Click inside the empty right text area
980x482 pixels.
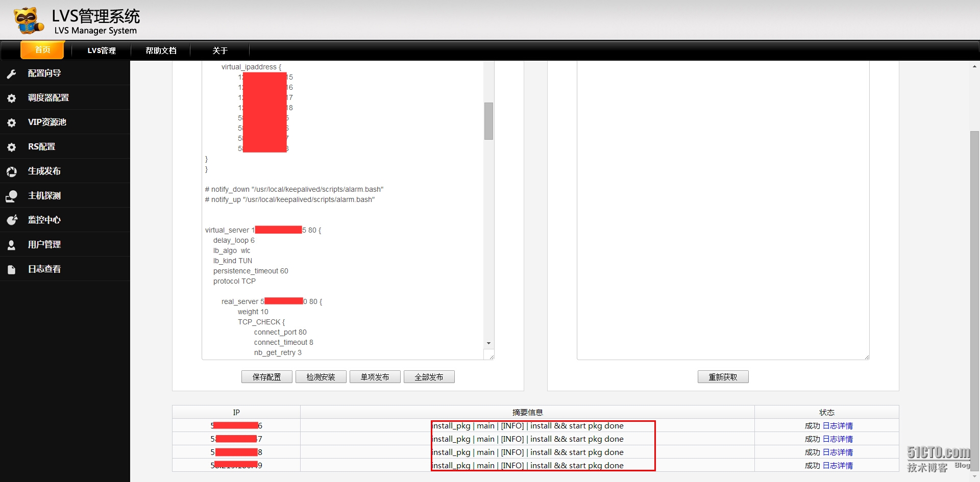point(723,210)
